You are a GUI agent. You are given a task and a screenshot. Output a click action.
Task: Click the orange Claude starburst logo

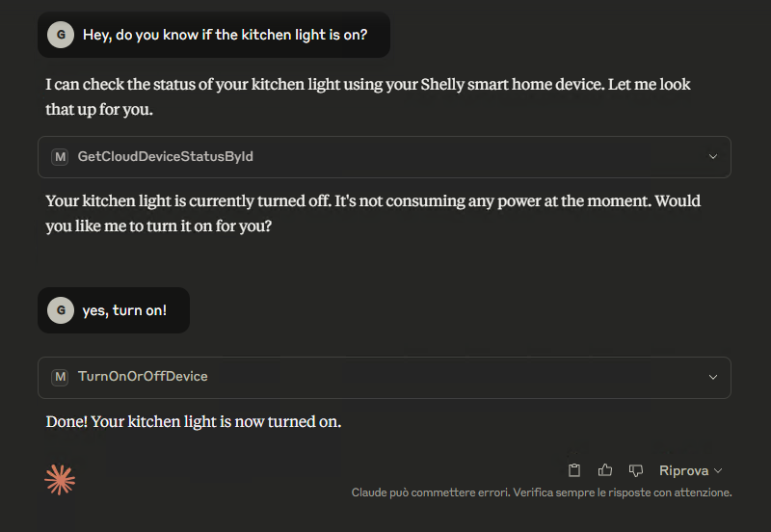point(60,479)
